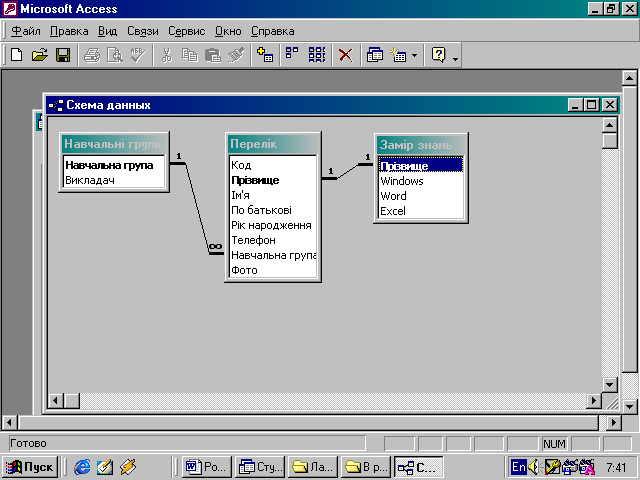
Task: Click the Print toolbar icon
Action: (92, 55)
